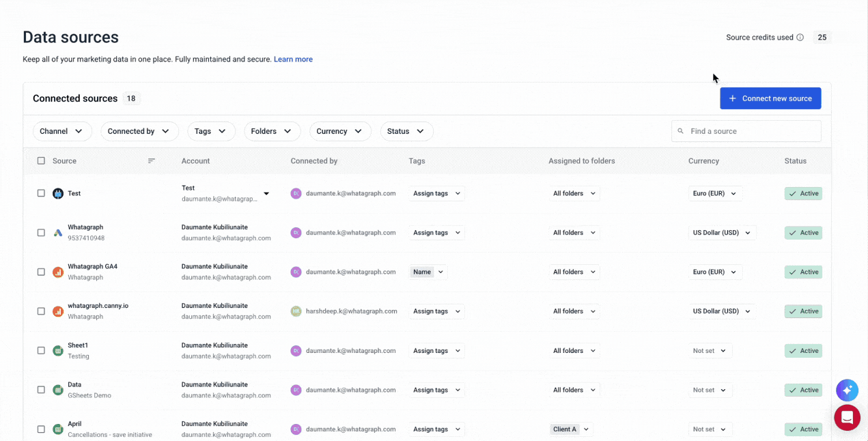Image resolution: width=868 pixels, height=441 pixels.
Task: Click the Connect new source button
Action: coord(770,98)
